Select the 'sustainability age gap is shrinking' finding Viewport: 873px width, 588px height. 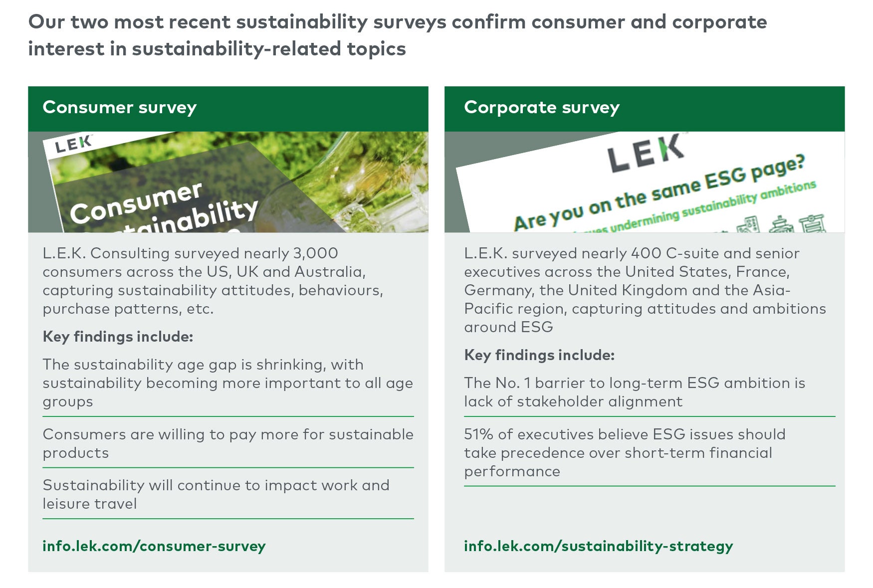[x=228, y=383]
